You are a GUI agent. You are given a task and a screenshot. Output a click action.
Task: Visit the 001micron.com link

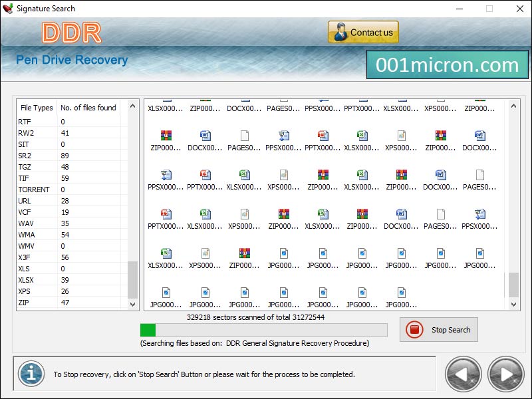pyautogui.click(x=448, y=65)
